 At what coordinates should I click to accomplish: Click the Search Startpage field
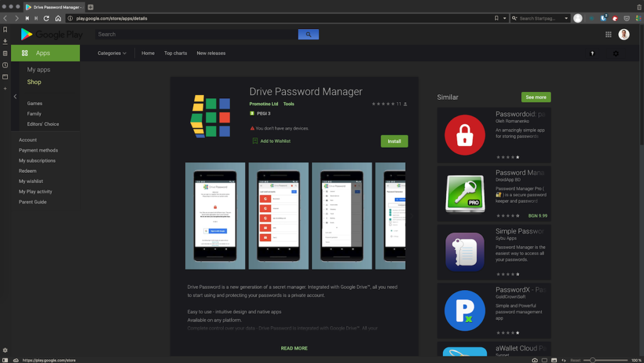tap(540, 18)
